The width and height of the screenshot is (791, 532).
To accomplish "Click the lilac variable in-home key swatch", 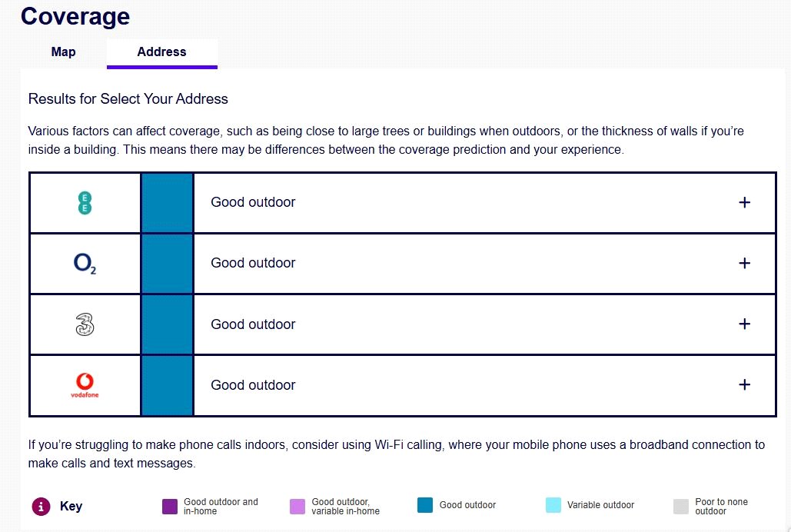I will [x=297, y=506].
